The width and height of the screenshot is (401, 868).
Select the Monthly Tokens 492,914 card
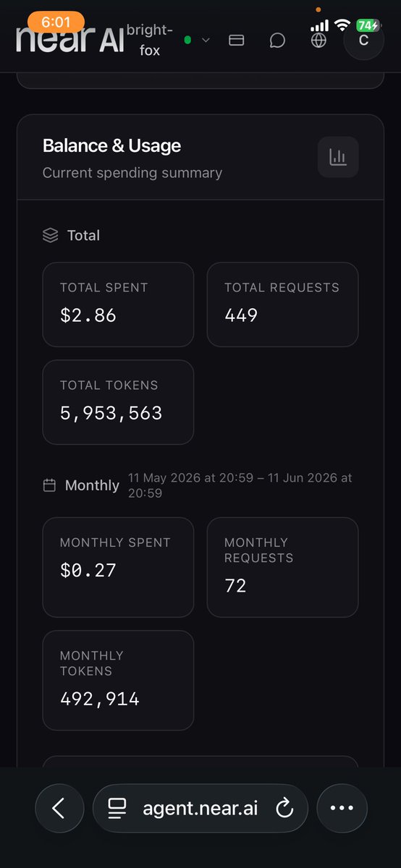(x=118, y=681)
